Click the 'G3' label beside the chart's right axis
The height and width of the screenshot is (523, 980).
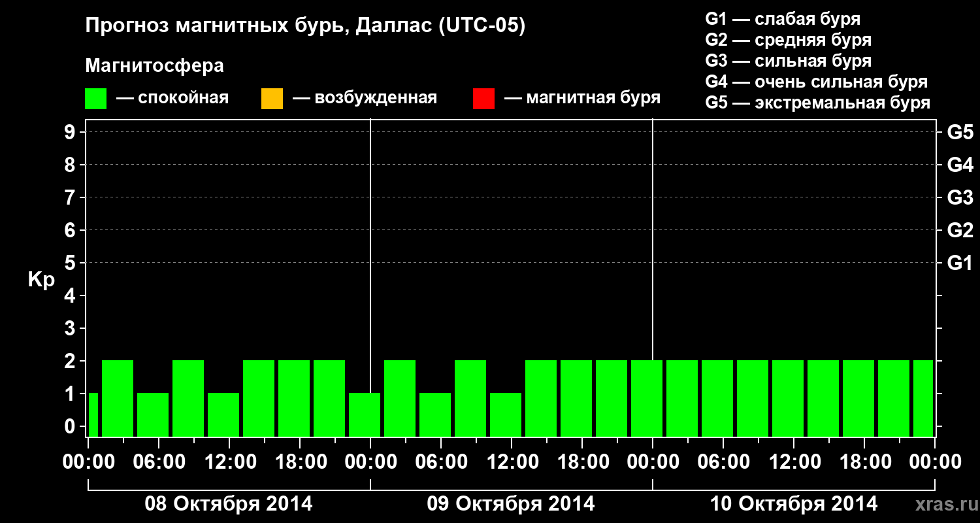pos(960,197)
